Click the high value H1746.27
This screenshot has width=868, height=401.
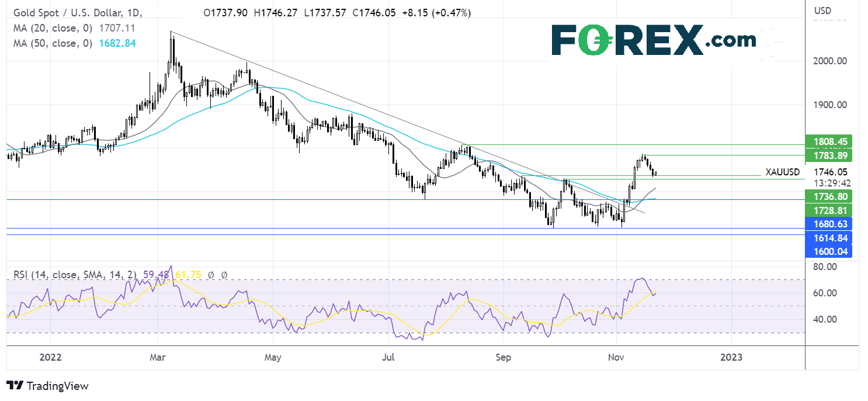coord(276,12)
